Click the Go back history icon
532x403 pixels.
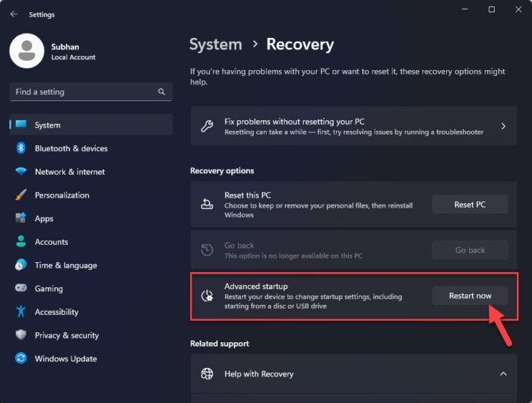coord(207,250)
